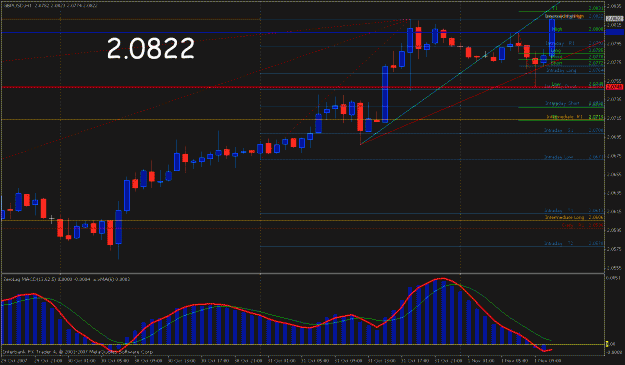Click the red current bid price tag

(x=615, y=87)
